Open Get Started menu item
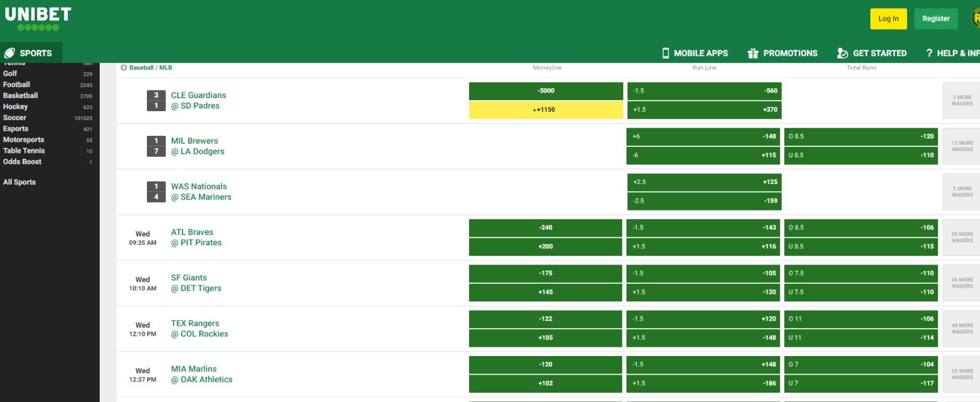Viewport: 980px width, 402px height. point(872,53)
